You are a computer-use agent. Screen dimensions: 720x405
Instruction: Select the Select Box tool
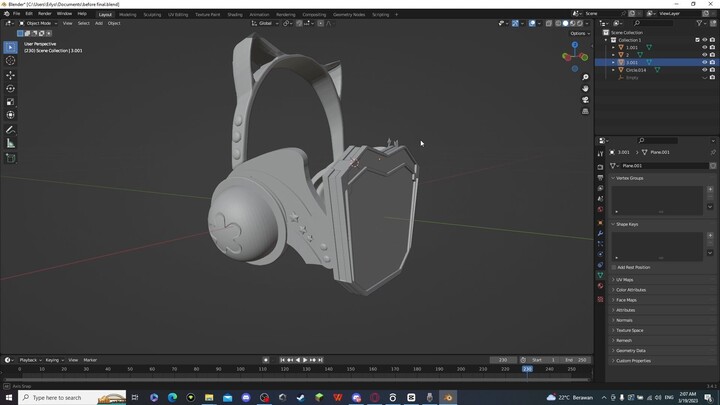coord(11,47)
